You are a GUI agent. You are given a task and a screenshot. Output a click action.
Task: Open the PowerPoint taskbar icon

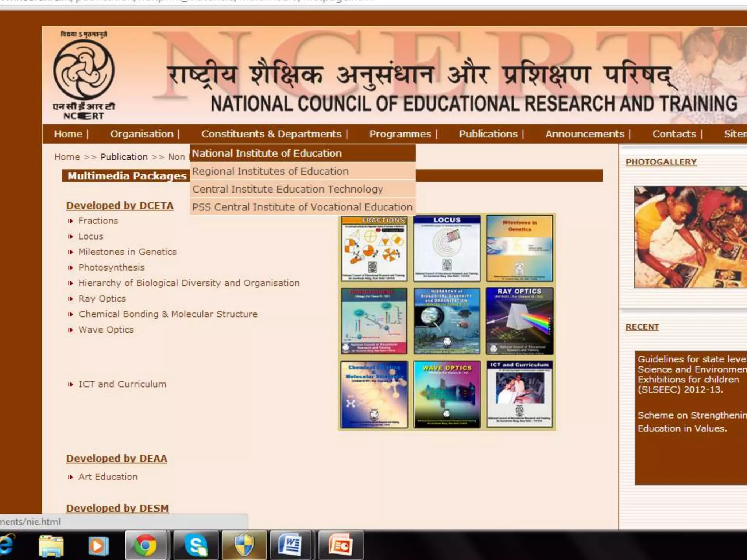(340, 545)
